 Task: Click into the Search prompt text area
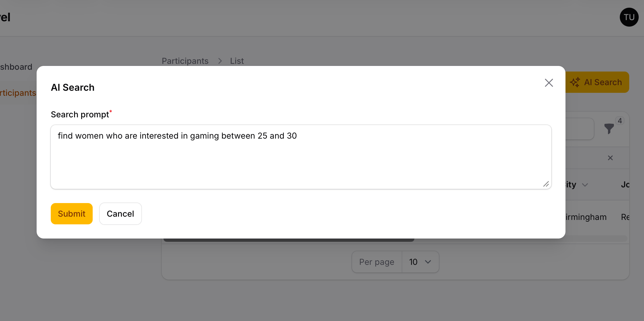coord(300,157)
